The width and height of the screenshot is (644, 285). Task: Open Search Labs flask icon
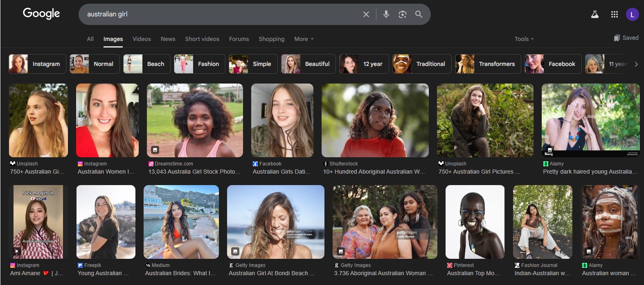pyautogui.click(x=595, y=14)
